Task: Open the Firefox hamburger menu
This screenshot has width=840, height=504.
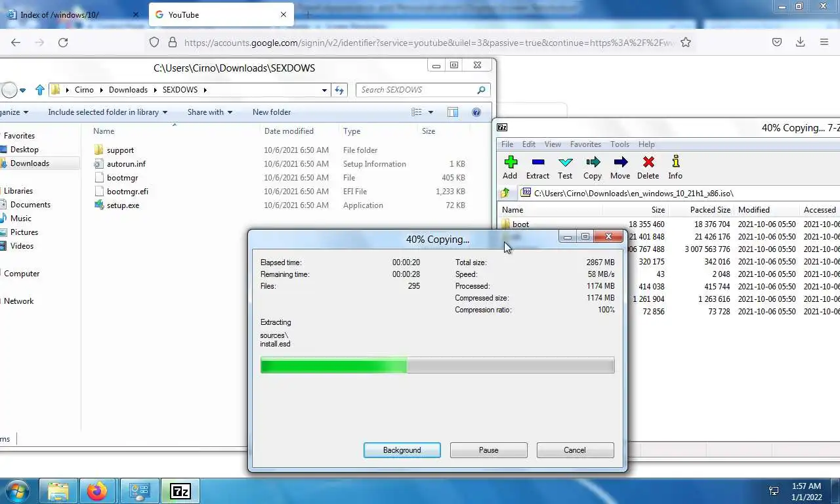Action: [x=824, y=42]
